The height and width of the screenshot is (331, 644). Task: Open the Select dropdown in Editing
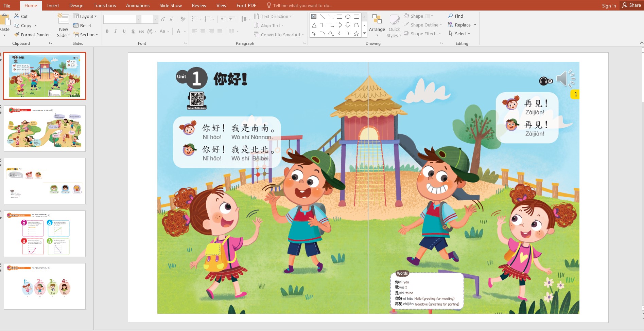[x=460, y=34]
